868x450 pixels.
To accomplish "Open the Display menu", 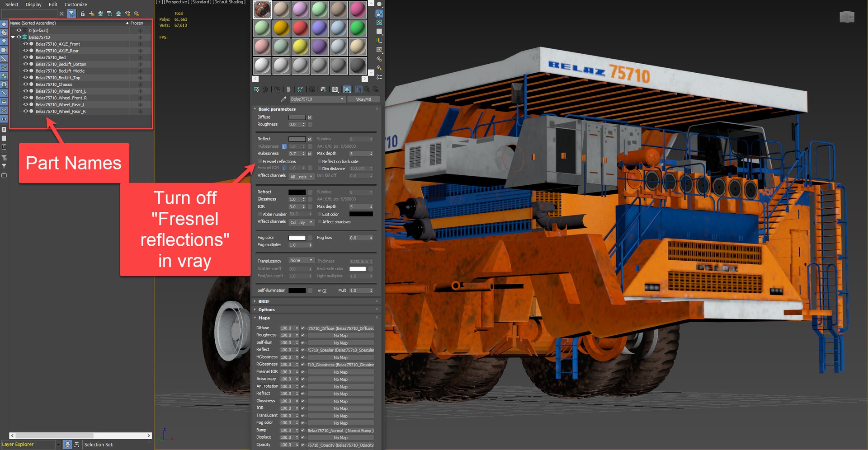I will click(33, 5).
